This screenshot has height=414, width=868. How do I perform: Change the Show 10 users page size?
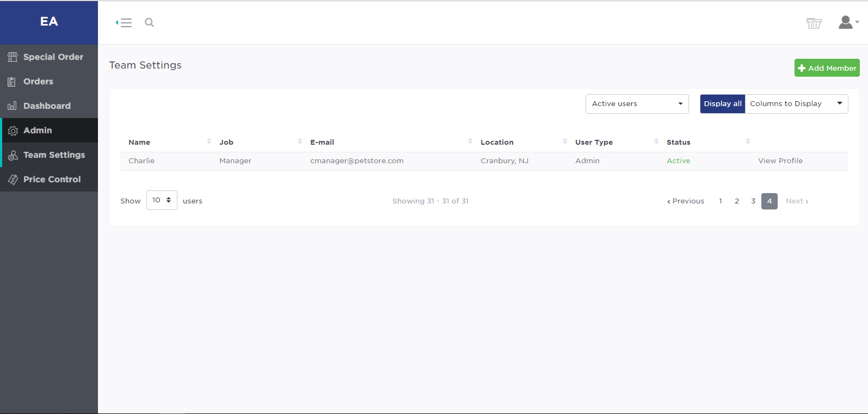pos(162,200)
